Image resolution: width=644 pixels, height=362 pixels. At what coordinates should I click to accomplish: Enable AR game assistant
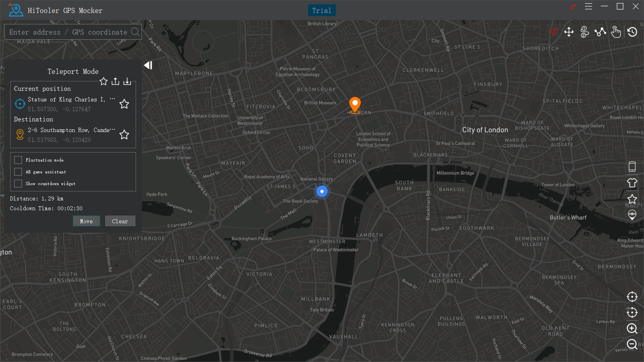pos(18,172)
